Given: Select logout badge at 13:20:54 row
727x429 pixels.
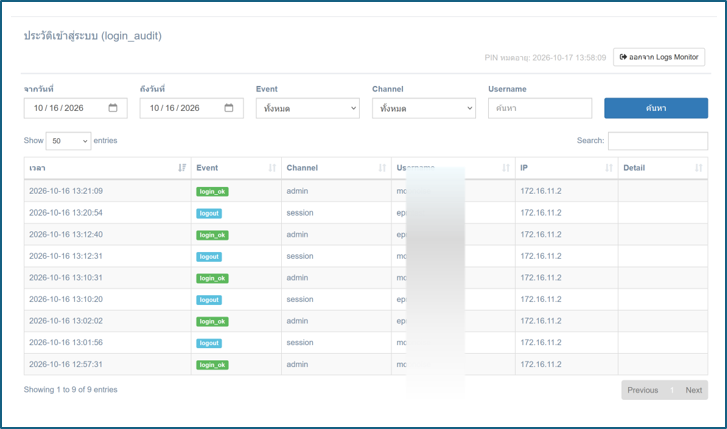Looking at the screenshot, I should tap(209, 213).
